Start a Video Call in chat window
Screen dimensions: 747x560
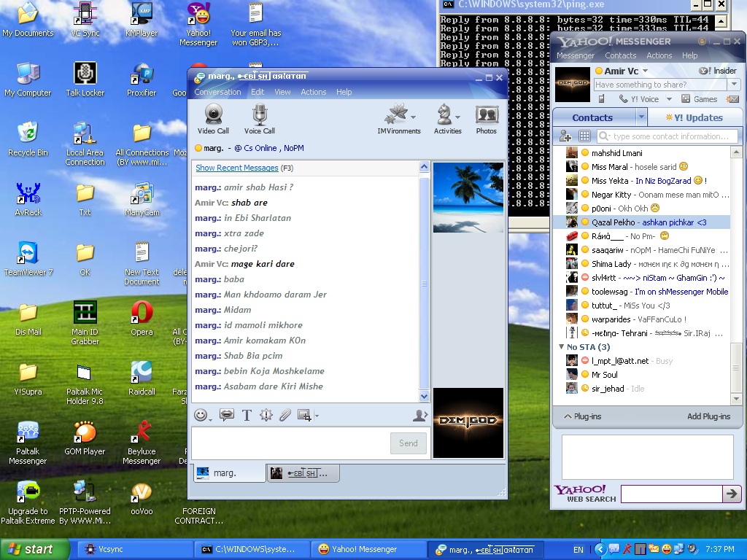(213, 120)
